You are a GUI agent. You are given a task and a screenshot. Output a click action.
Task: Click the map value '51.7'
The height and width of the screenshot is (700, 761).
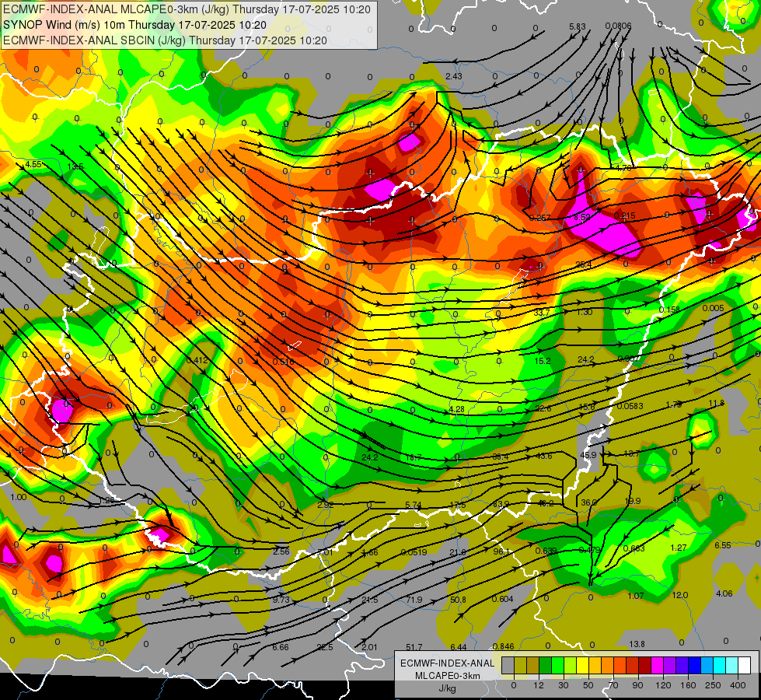[x=414, y=648]
